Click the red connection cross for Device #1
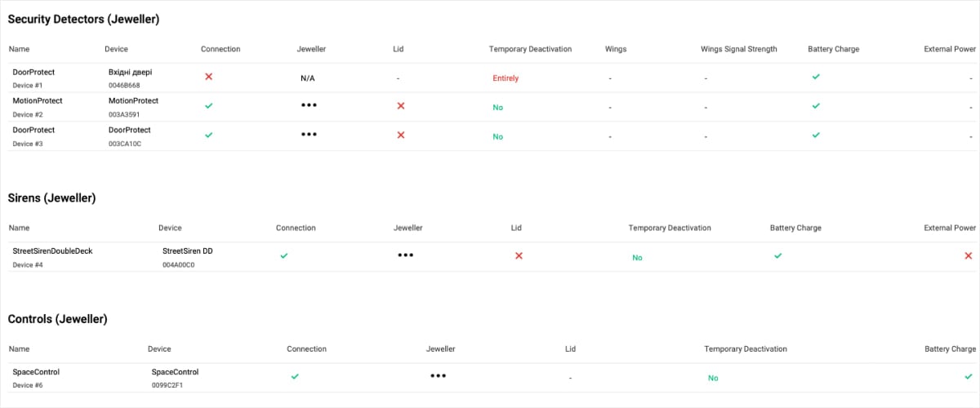 coord(208,77)
